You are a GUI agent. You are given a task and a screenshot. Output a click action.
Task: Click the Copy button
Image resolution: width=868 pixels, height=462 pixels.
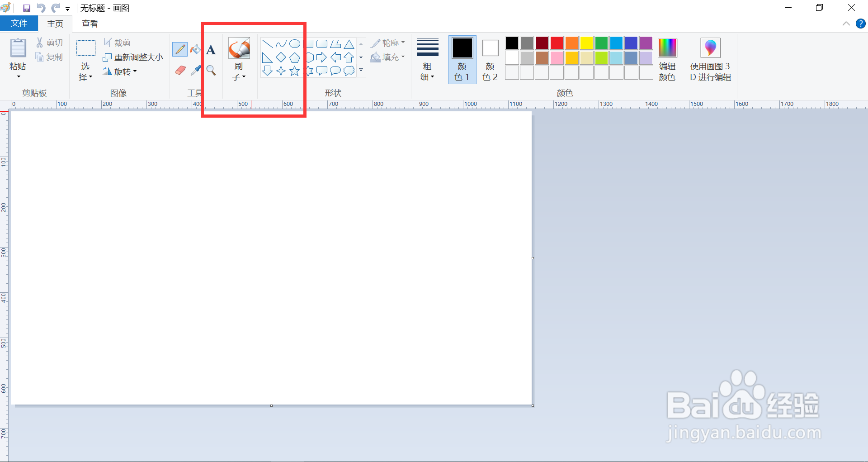(49, 57)
